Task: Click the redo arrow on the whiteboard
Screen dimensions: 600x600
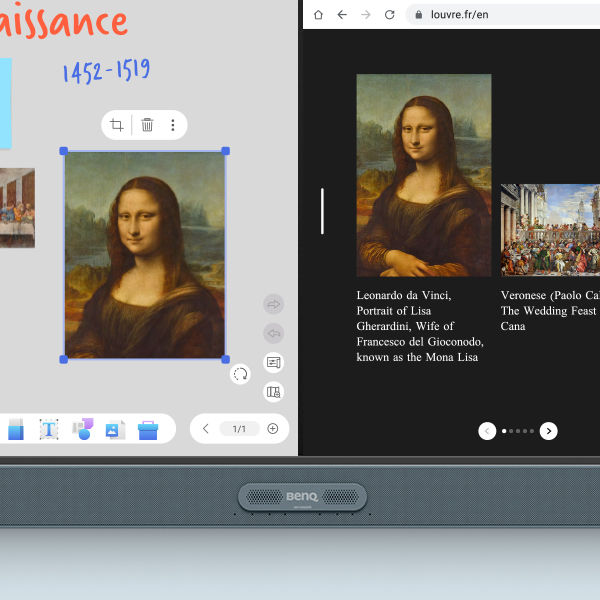Action: tap(274, 304)
